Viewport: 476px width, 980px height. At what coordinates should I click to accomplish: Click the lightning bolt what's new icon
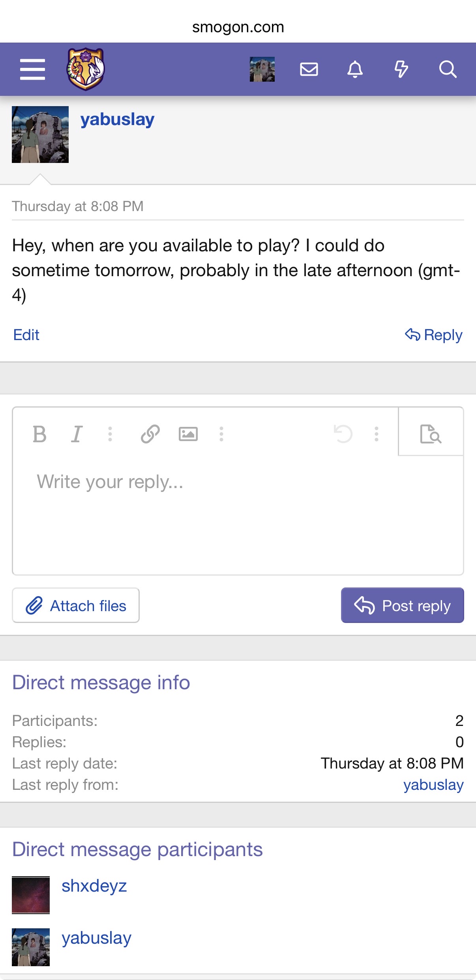[401, 69]
